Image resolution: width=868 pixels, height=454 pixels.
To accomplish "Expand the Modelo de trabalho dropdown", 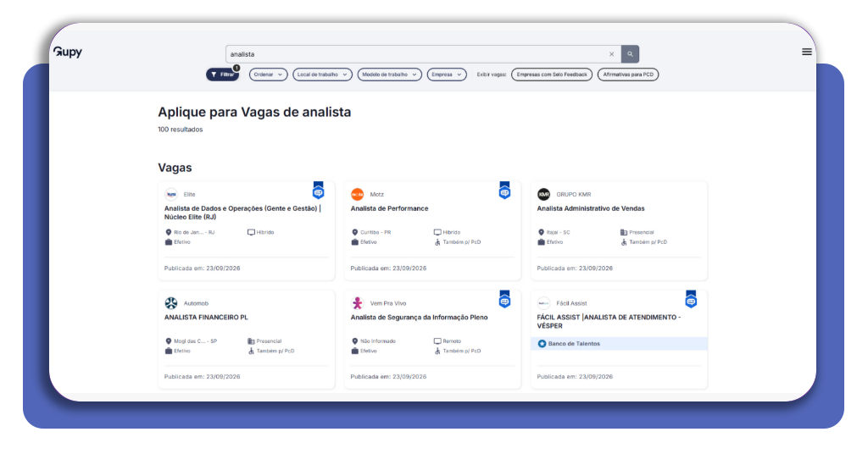I will coord(389,75).
